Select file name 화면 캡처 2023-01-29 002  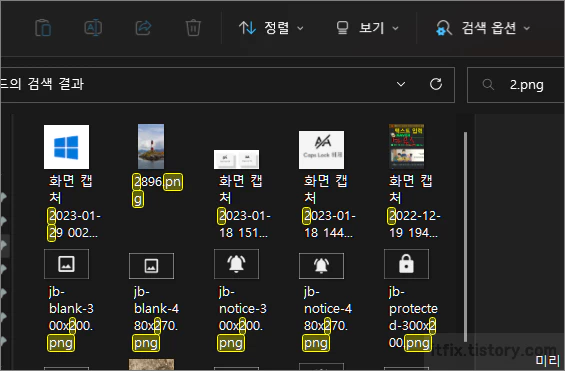[x=74, y=207]
